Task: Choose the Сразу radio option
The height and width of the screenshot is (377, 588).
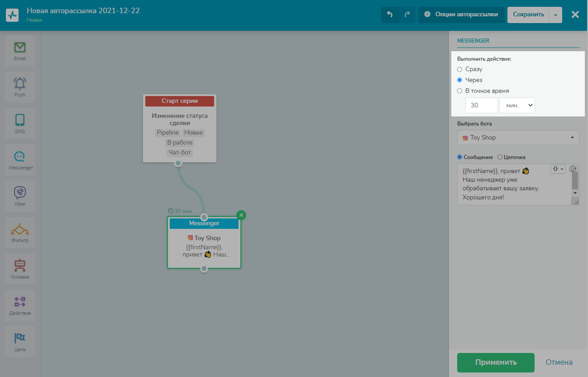Action: point(460,69)
